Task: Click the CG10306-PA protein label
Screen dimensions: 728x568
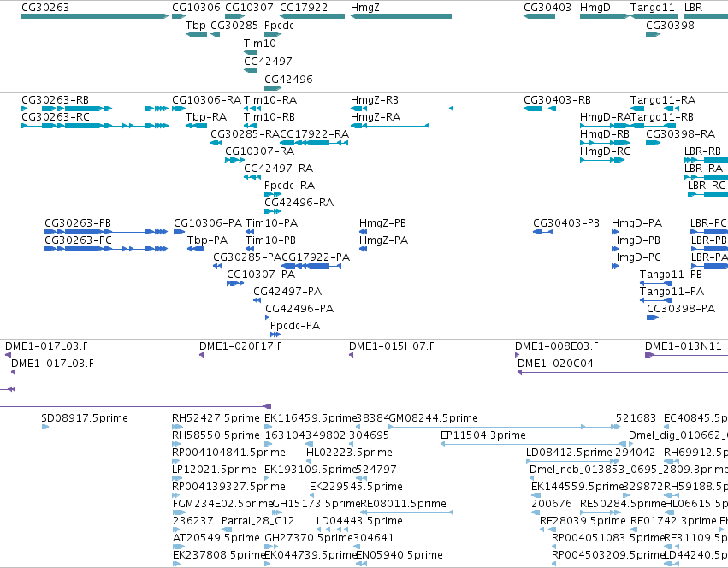Action: (x=208, y=223)
